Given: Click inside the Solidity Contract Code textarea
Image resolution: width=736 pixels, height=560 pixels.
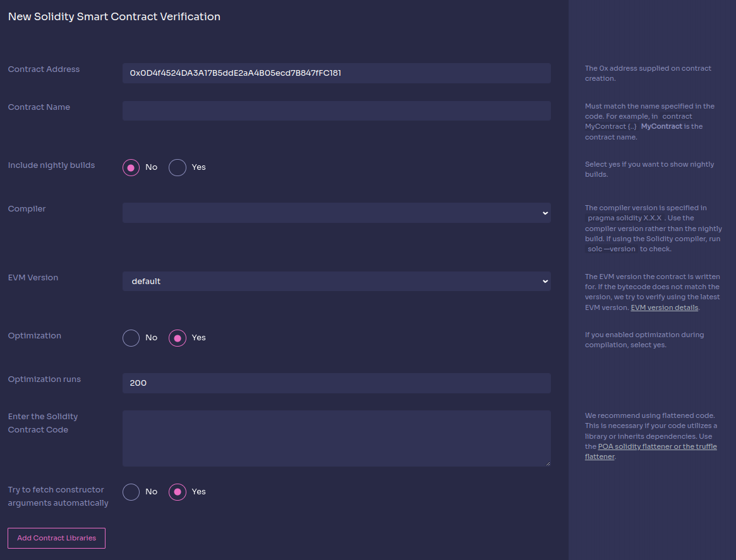Looking at the screenshot, I should point(336,438).
